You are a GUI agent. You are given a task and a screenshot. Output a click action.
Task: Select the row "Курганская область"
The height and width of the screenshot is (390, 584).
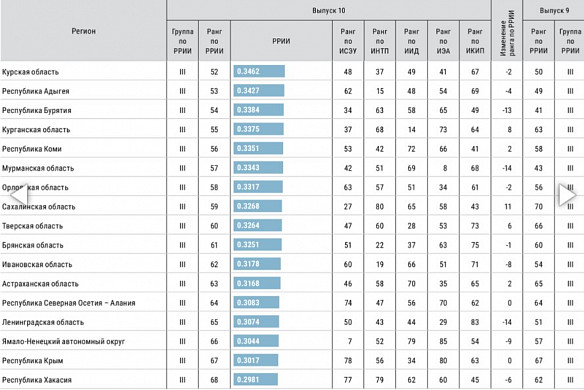pyautogui.click(x=292, y=130)
